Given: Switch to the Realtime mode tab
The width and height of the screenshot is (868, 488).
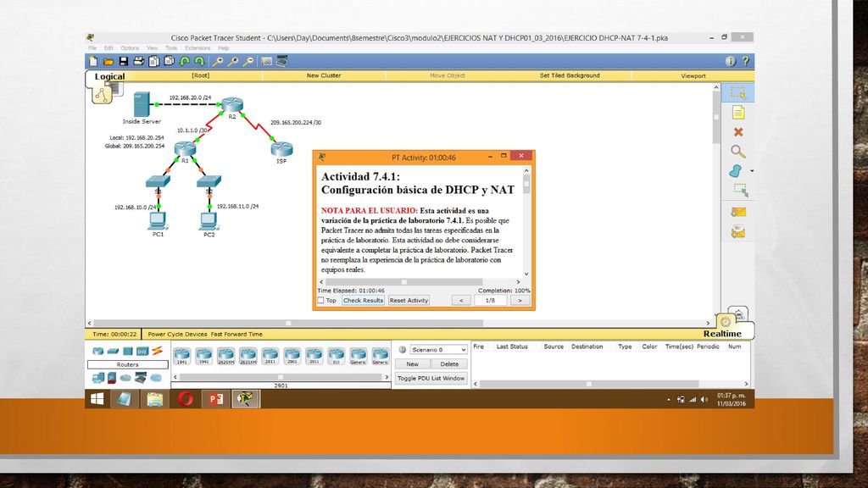Looking at the screenshot, I should [722, 334].
